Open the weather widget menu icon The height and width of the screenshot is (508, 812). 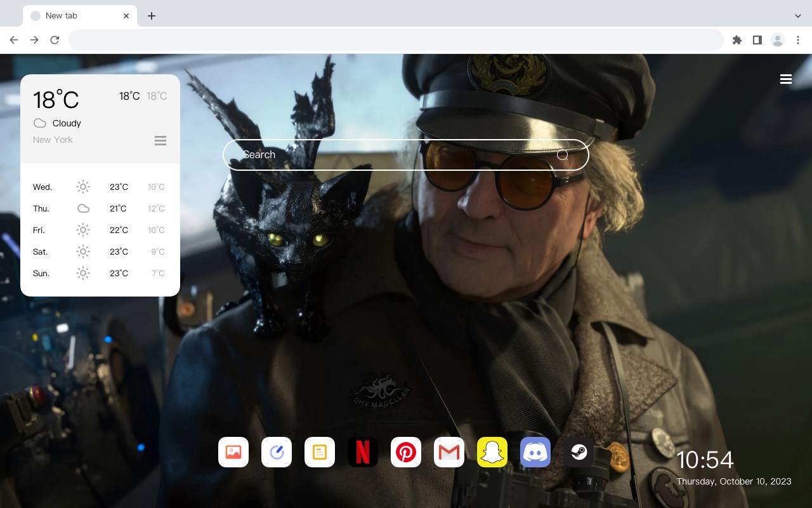[x=160, y=140]
